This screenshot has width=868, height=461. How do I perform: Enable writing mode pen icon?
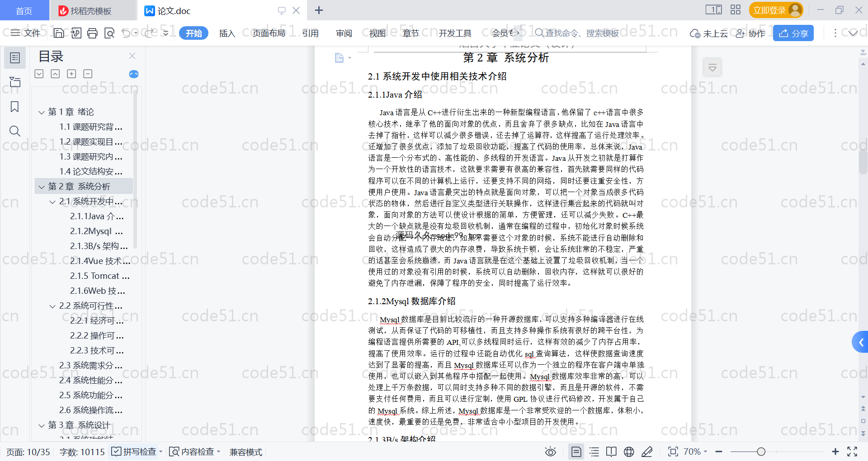pyautogui.click(x=647, y=452)
